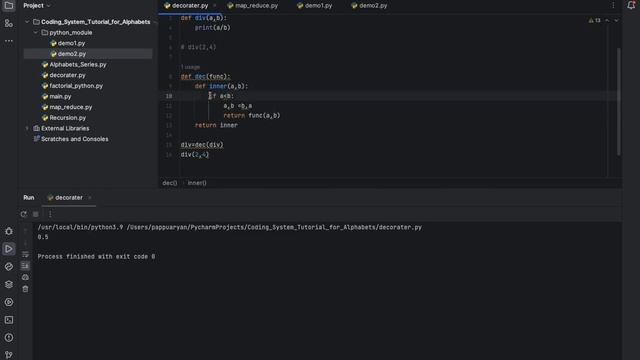This screenshot has height=360, width=640.
Task: Click the Stop process square icon
Action: pos(36,214)
